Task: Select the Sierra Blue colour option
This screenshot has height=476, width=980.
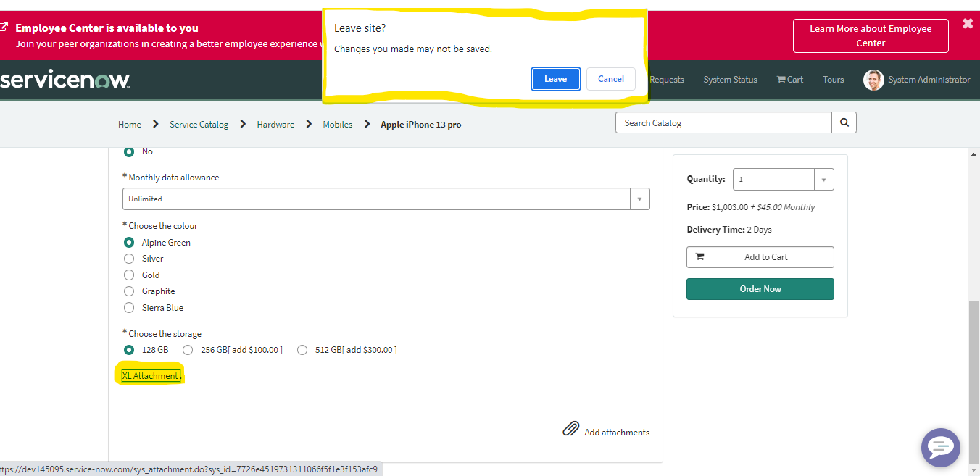Action: pyautogui.click(x=129, y=308)
